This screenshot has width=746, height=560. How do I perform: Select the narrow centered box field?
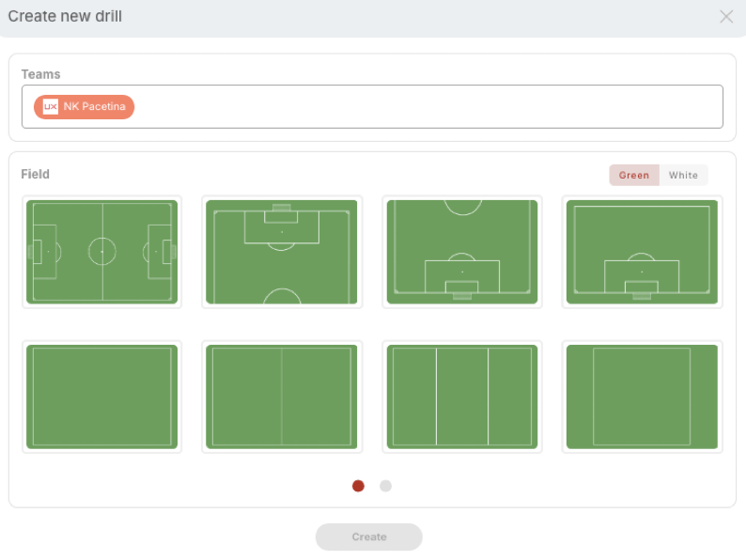coord(642,397)
